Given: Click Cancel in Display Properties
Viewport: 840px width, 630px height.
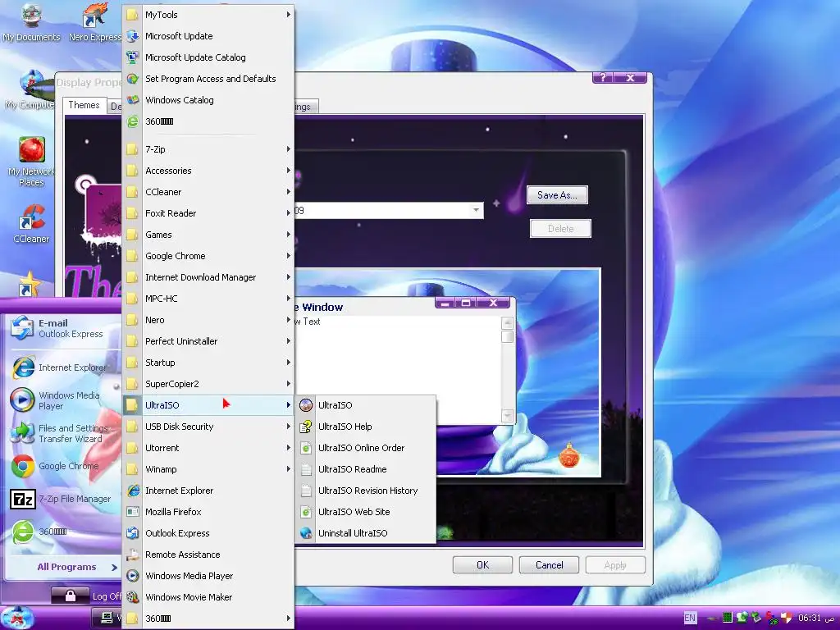Looking at the screenshot, I should click(549, 564).
